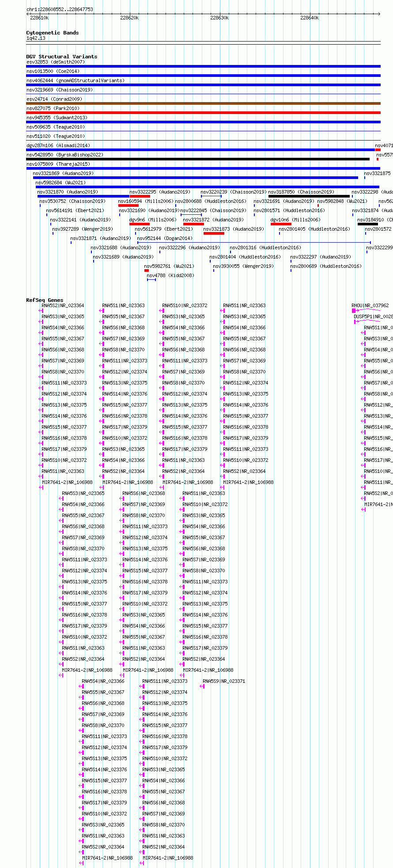The width and height of the screenshot is (393, 868).
Task: Click the DUSP5P1 gene glyph
Action: pos(367,322)
